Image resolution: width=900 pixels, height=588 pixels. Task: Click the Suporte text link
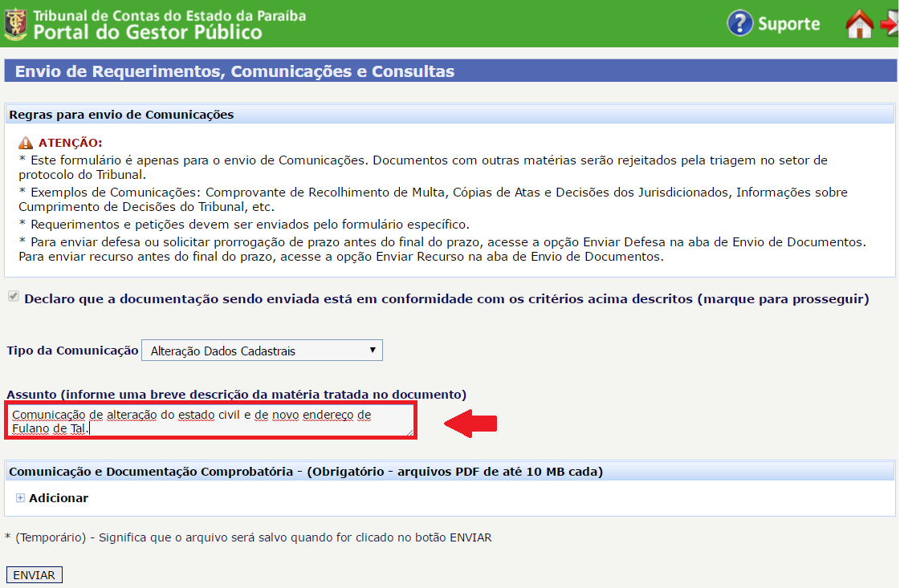788,24
